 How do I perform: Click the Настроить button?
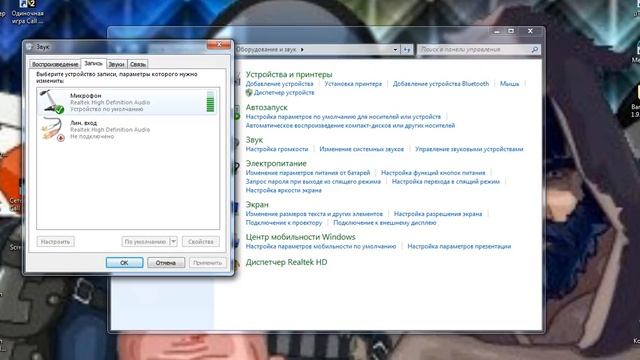tap(56, 242)
